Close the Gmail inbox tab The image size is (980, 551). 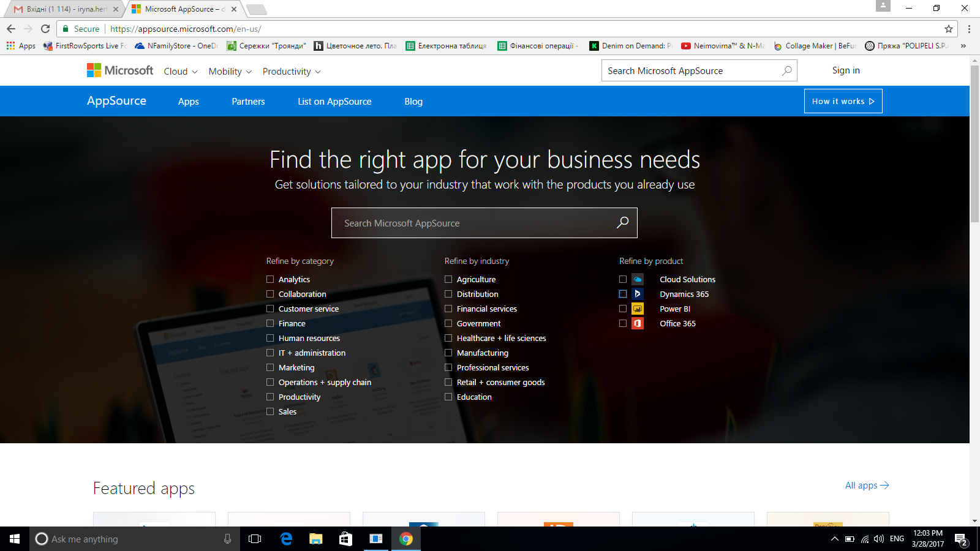click(x=116, y=9)
